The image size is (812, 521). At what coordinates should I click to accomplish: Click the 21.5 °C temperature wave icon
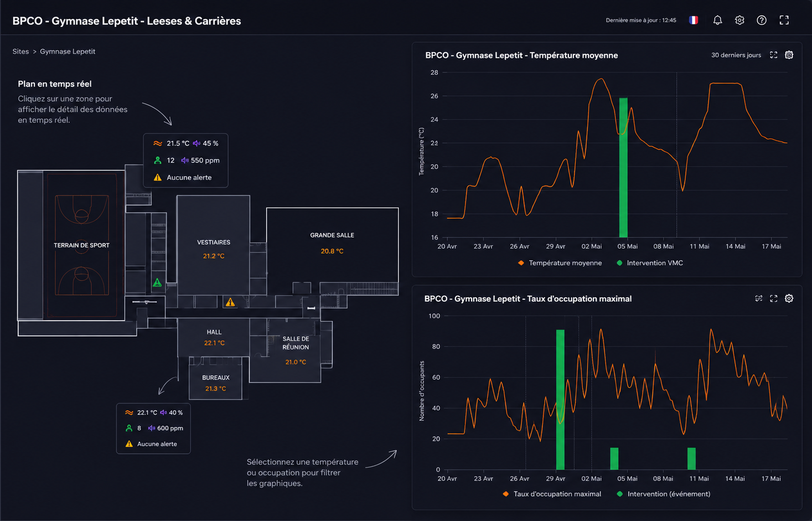tap(158, 143)
